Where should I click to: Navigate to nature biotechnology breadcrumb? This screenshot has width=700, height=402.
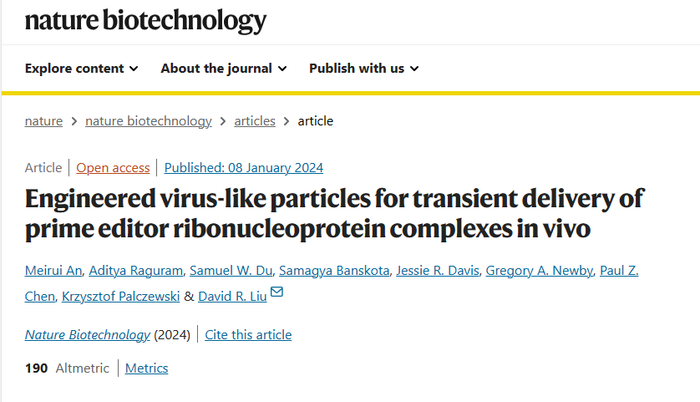[148, 121]
